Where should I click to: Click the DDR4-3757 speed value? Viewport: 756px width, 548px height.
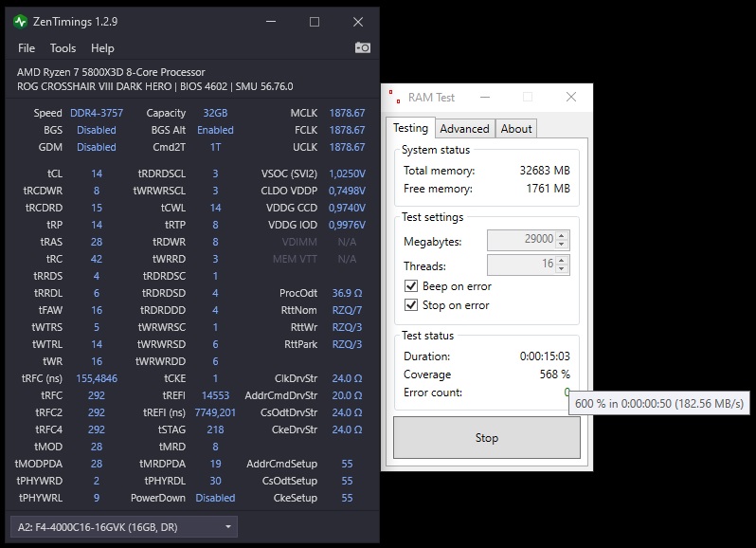[97, 113]
